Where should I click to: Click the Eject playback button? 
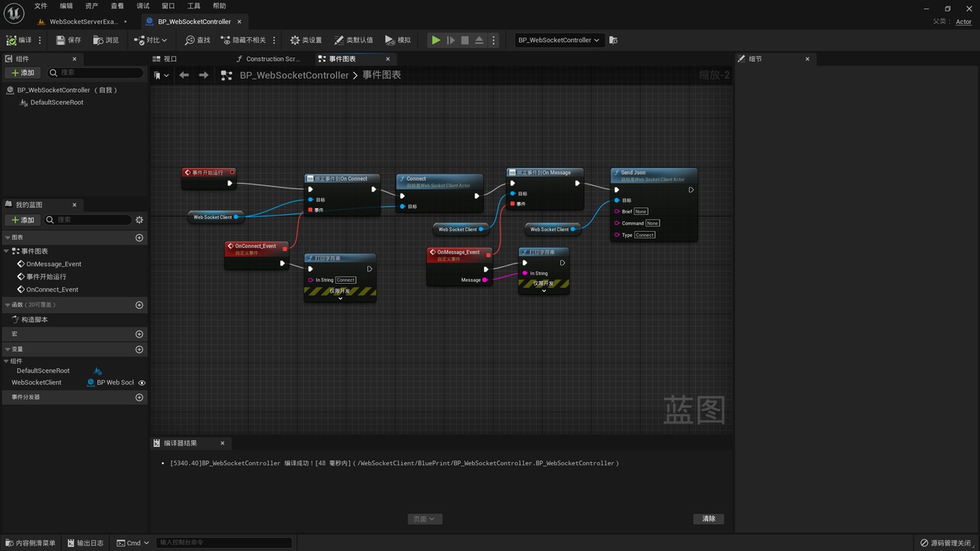coord(479,40)
